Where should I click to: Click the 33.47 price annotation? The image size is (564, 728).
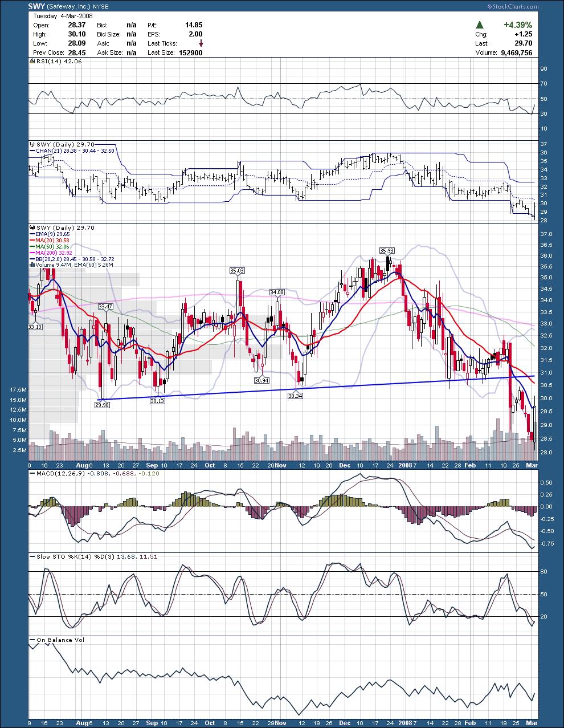(105, 306)
